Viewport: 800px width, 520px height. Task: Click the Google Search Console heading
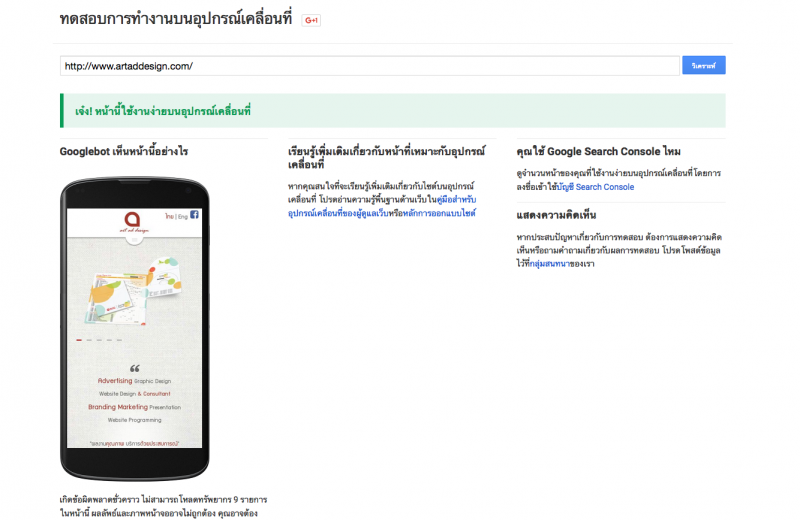point(598,151)
